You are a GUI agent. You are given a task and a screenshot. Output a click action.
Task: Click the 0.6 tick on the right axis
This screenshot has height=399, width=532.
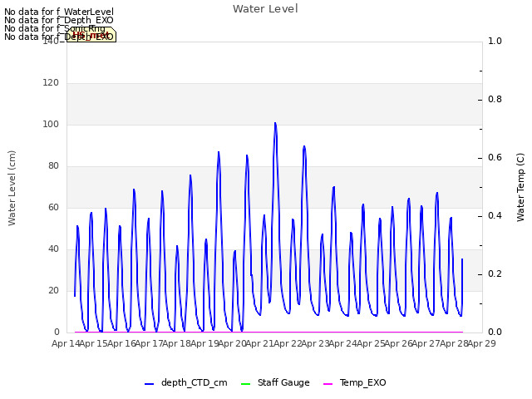coord(495,157)
